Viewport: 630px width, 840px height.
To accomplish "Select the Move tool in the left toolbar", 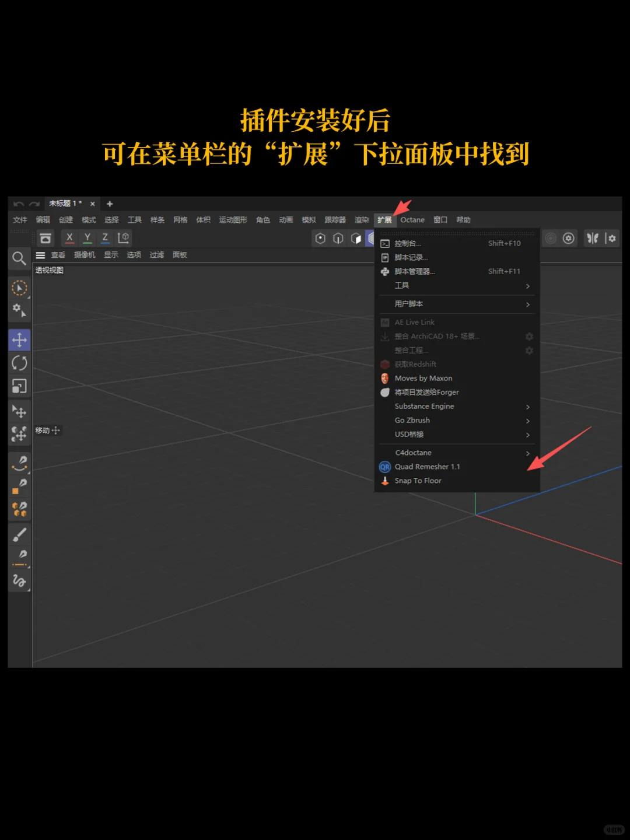I will pos(19,339).
